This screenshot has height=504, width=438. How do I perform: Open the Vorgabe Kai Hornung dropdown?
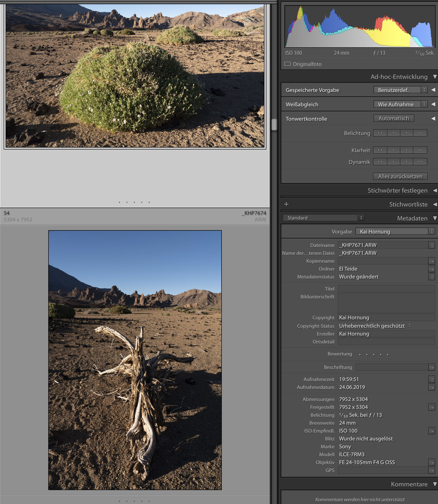[395, 231]
